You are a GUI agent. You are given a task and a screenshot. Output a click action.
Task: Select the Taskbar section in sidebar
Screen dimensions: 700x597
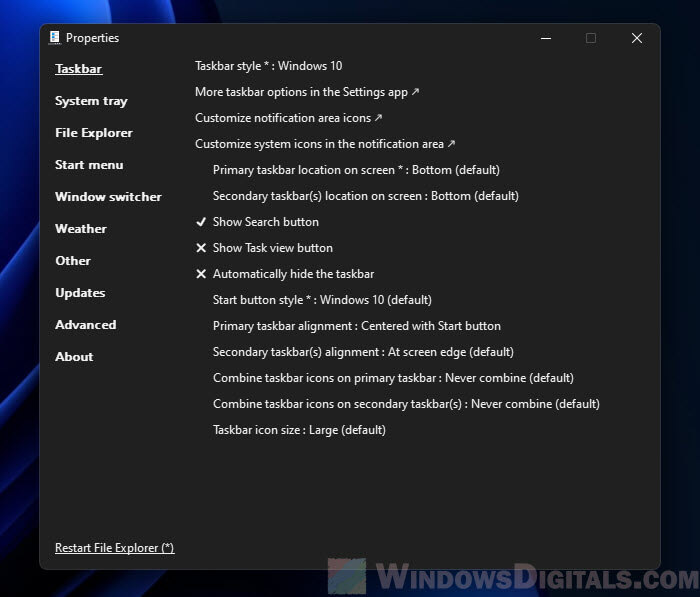[79, 69]
